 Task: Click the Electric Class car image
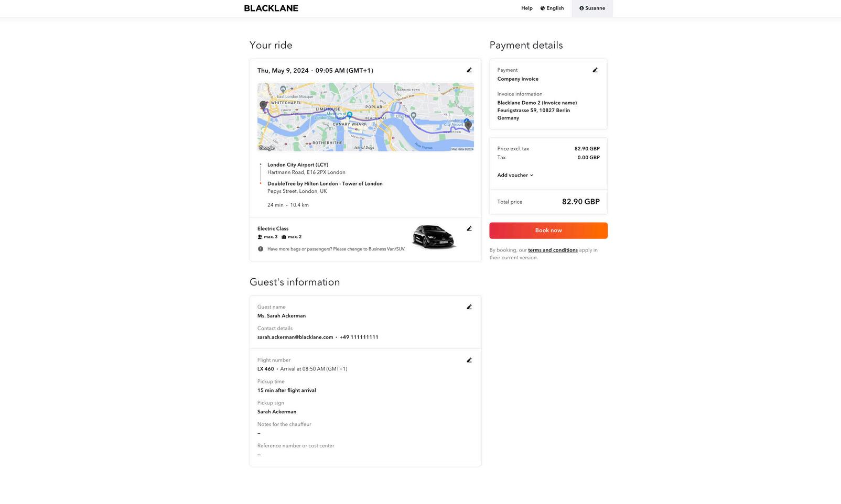point(434,237)
